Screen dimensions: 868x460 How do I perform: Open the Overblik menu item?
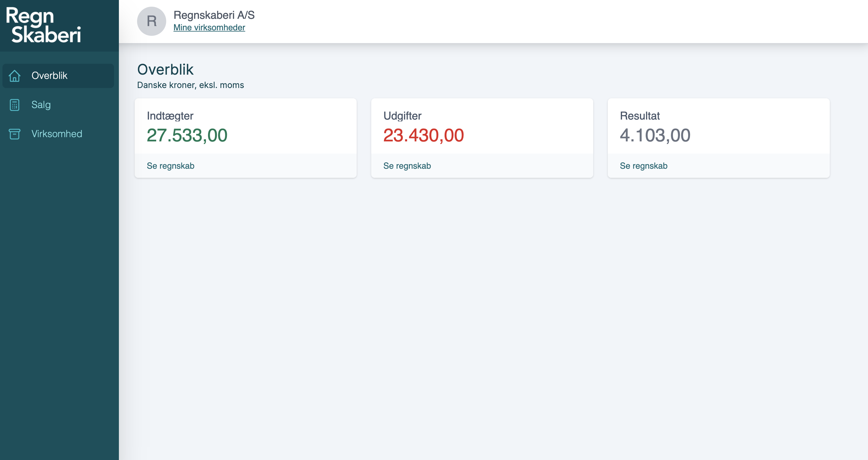(x=49, y=76)
